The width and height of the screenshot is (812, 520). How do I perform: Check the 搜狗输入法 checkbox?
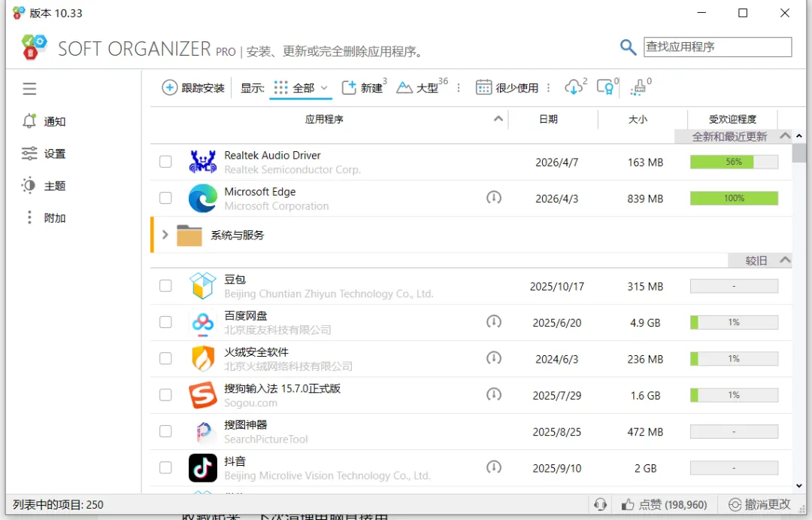pos(165,395)
